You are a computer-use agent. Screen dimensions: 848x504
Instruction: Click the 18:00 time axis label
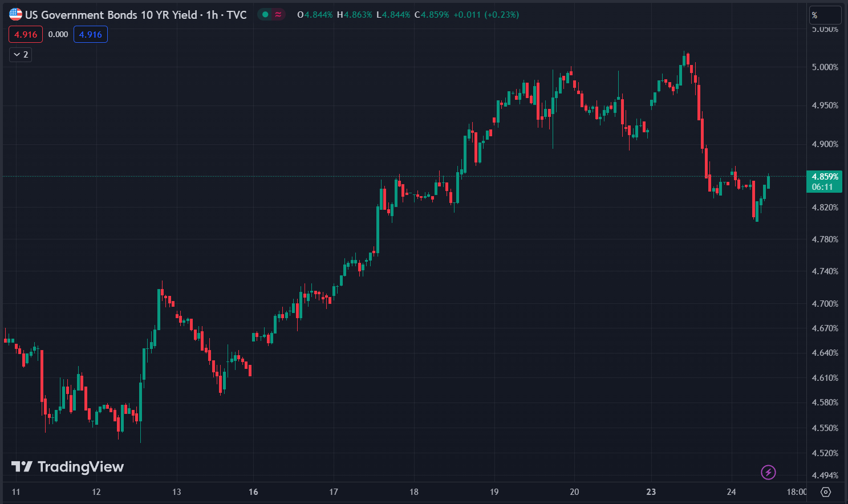pos(797,492)
